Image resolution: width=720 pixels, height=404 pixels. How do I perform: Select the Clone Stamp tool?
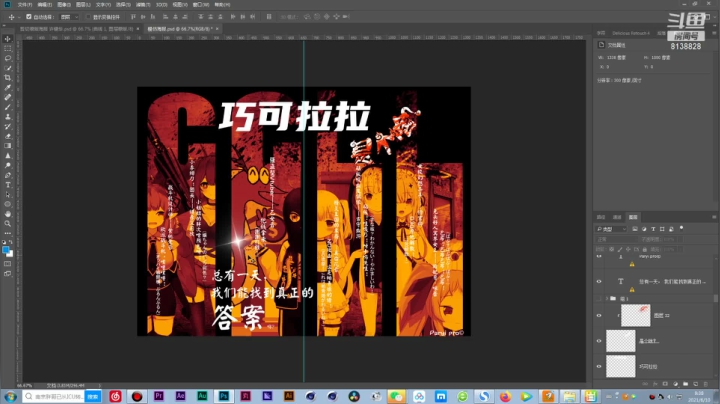pyautogui.click(x=8, y=117)
